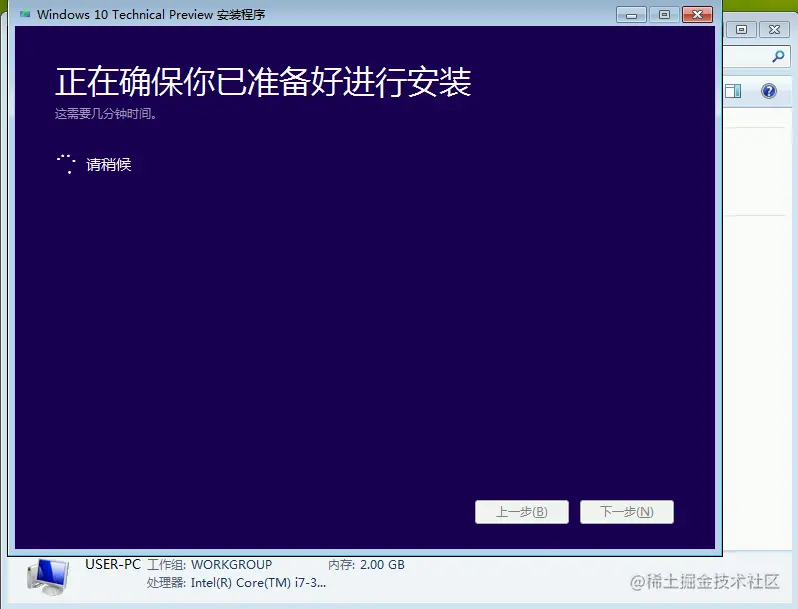Open help with the blue question mark icon
Screen dimensions: 798x609
768,91
